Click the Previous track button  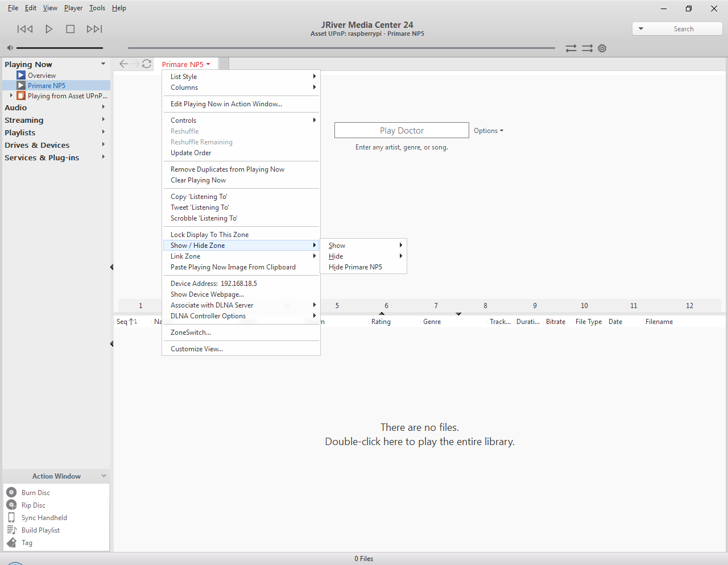tap(25, 29)
